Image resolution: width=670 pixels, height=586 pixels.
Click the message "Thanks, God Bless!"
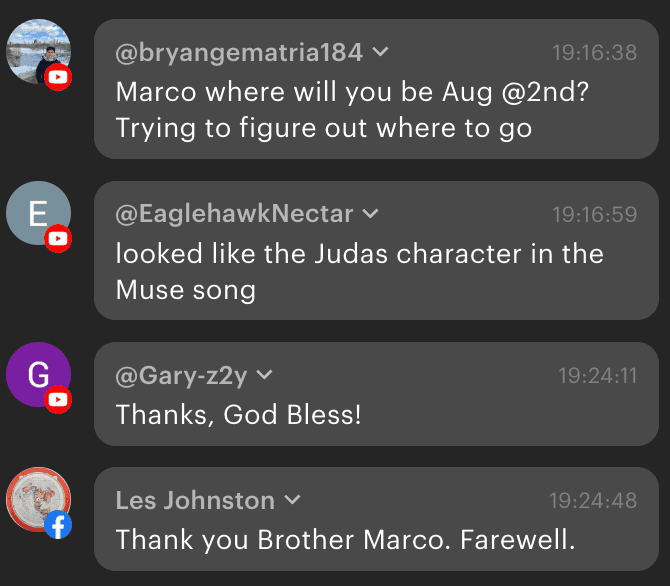[238, 414]
